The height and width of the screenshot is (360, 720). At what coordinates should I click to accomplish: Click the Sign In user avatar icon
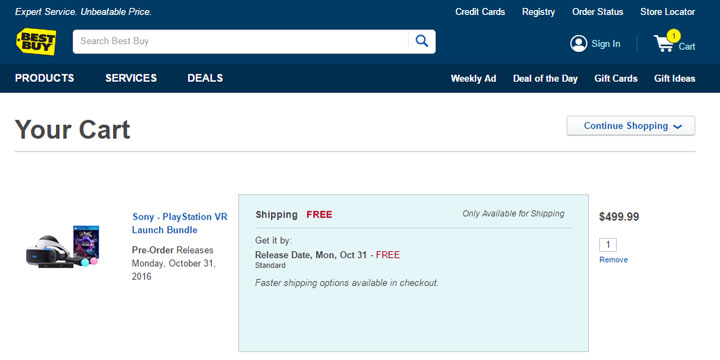pos(579,44)
